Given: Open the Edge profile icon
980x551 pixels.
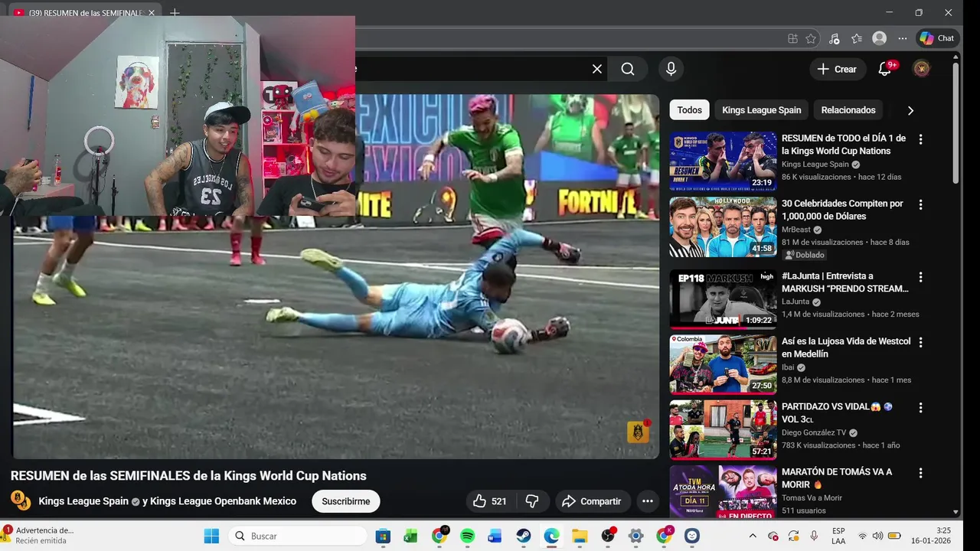Looking at the screenshot, I should click(x=880, y=38).
